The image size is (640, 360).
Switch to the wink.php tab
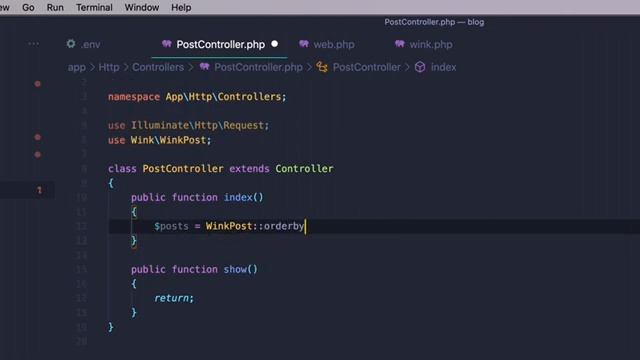pyautogui.click(x=431, y=44)
